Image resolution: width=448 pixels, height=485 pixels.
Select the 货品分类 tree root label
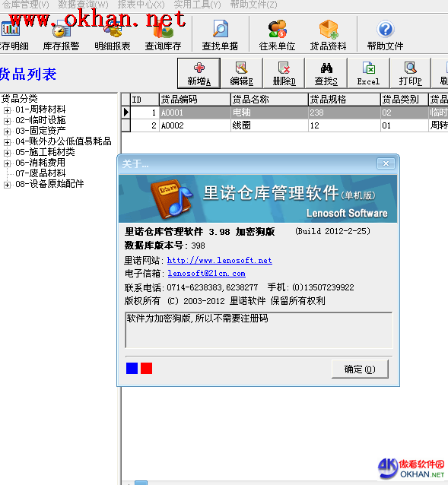(20, 99)
